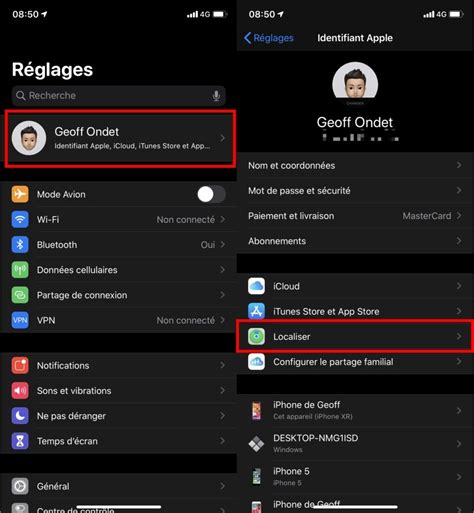Open the iCloud settings row
The width and height of the screenshot is (474, 513).
[355, 286]
